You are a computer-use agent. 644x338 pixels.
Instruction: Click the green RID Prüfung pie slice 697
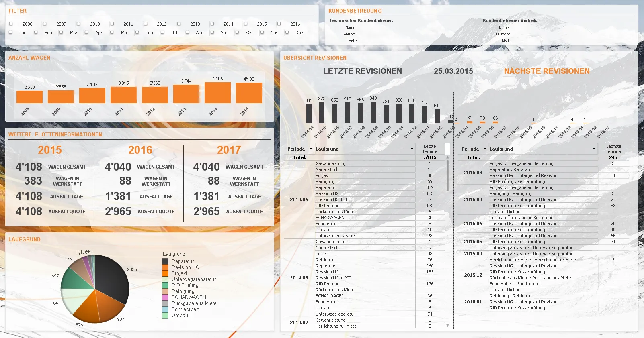[x=77, y=279]
